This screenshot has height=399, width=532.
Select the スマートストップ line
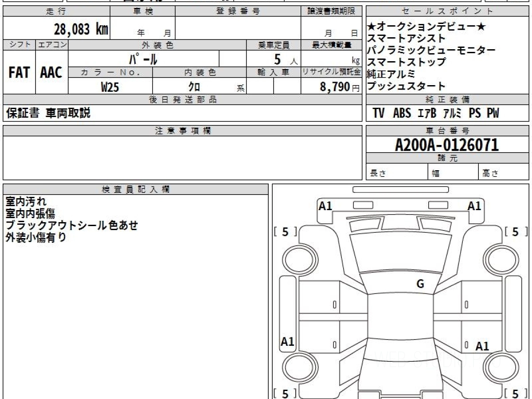click(407, 63)
